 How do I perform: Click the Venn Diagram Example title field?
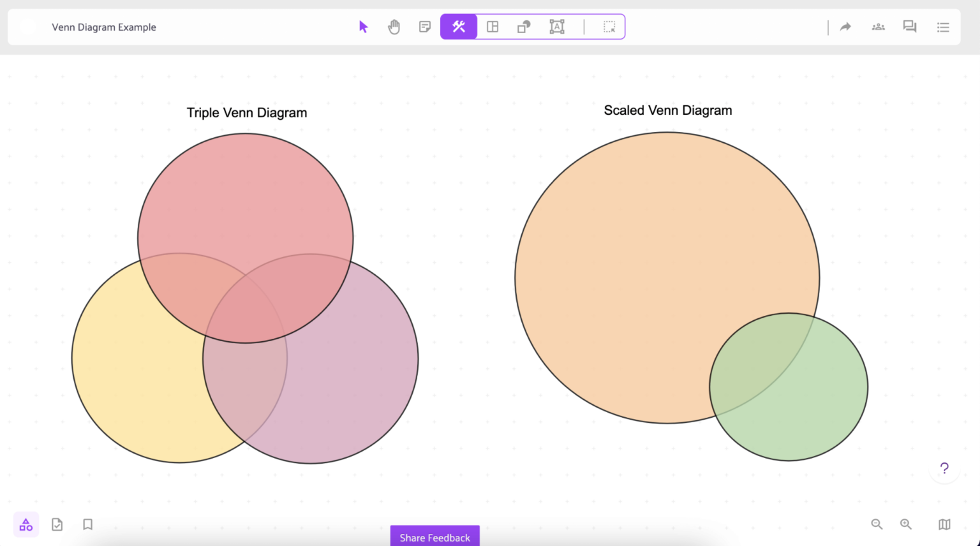click(104, 27)
